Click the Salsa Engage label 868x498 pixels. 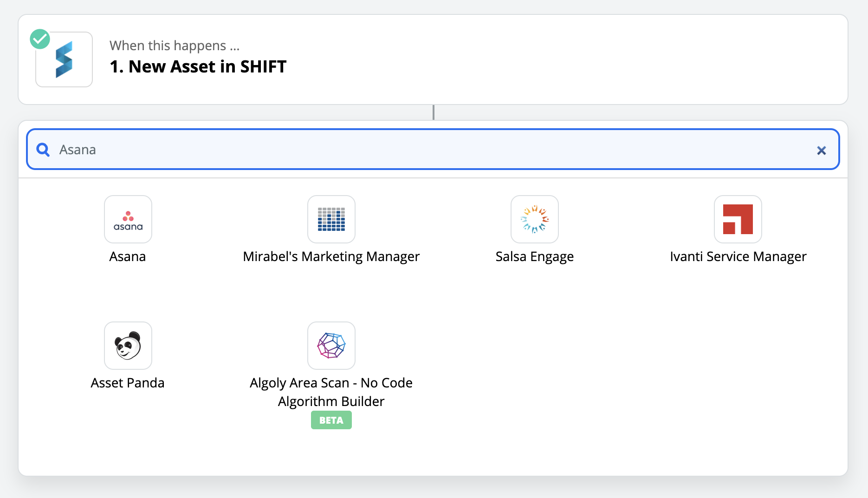(x=535, y=256)
